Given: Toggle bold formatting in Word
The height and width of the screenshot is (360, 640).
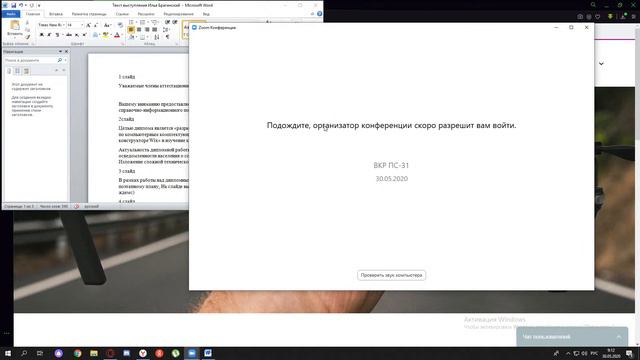Looking at the screenshot, I should (41, 35).
